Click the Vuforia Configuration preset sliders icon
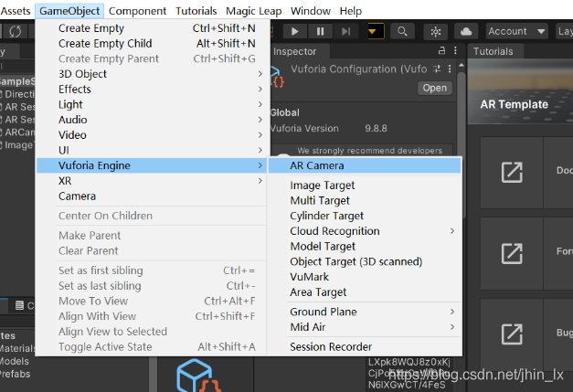 point(437,69)
